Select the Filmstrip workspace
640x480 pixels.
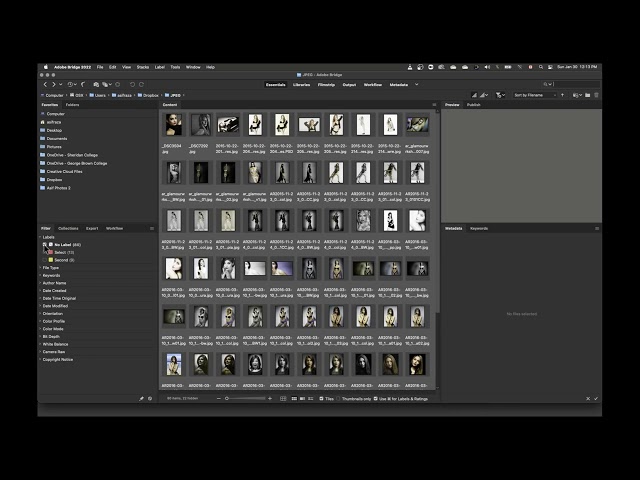click(x=326, y=84)
